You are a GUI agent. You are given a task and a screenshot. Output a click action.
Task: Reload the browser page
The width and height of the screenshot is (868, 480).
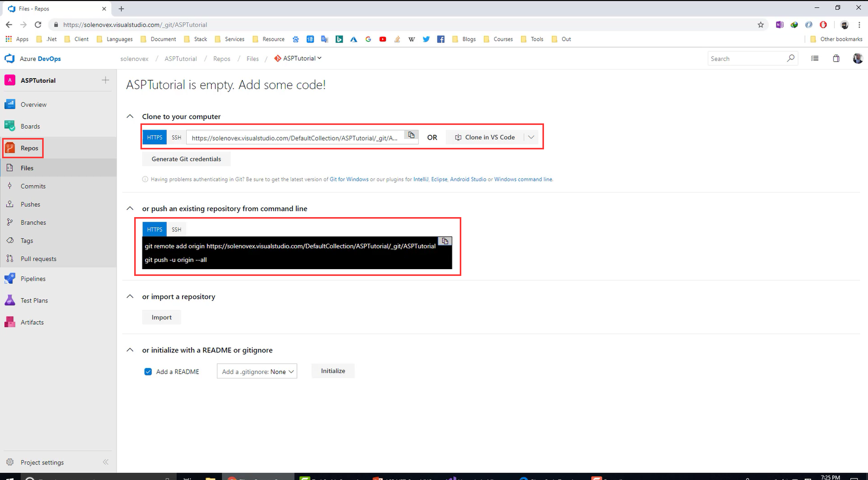click(38, 24)
